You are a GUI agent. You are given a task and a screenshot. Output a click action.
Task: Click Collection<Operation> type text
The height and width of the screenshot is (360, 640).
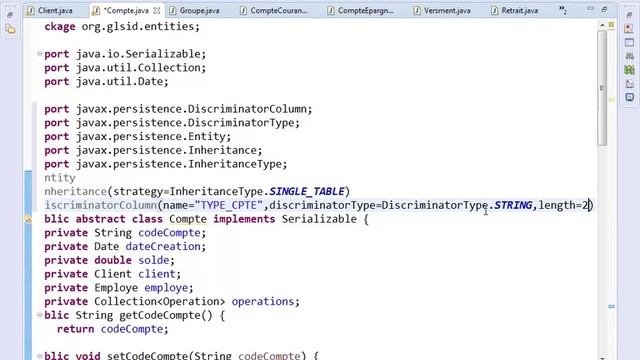[160, 302]
